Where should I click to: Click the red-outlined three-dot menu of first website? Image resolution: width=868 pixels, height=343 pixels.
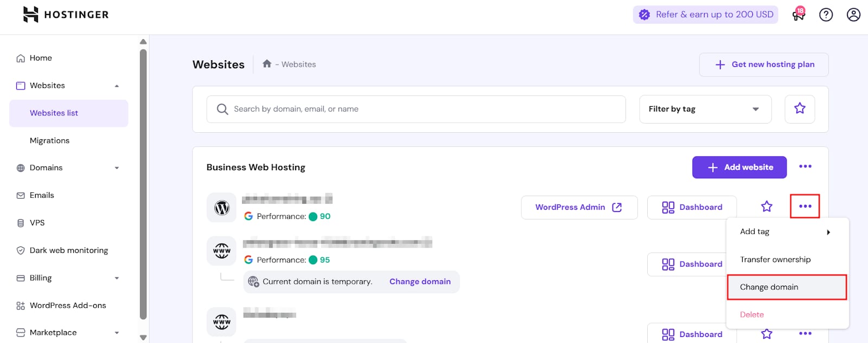805,206
